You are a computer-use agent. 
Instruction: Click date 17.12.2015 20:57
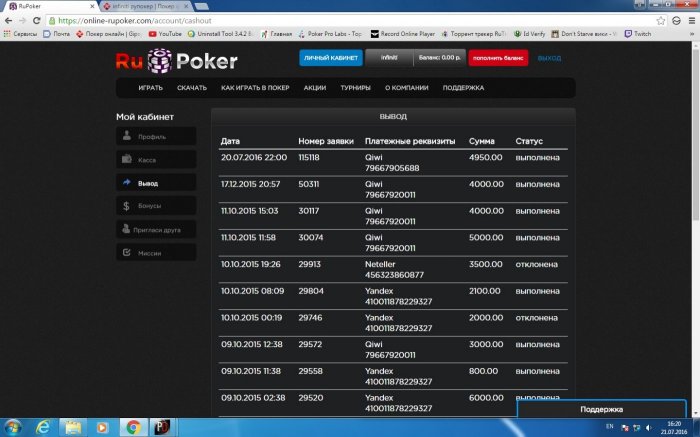(x=250, y=184)
